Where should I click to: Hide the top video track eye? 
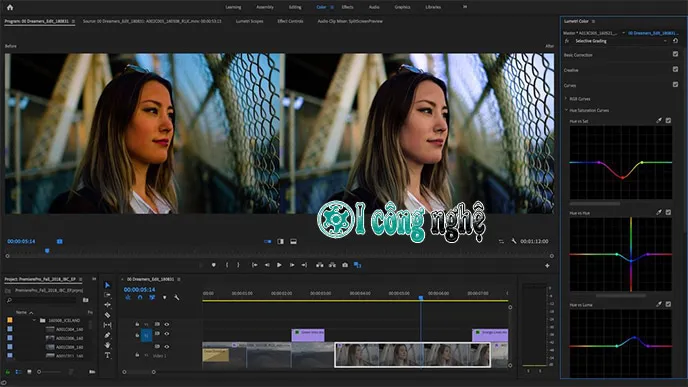[x=167, y=324]
